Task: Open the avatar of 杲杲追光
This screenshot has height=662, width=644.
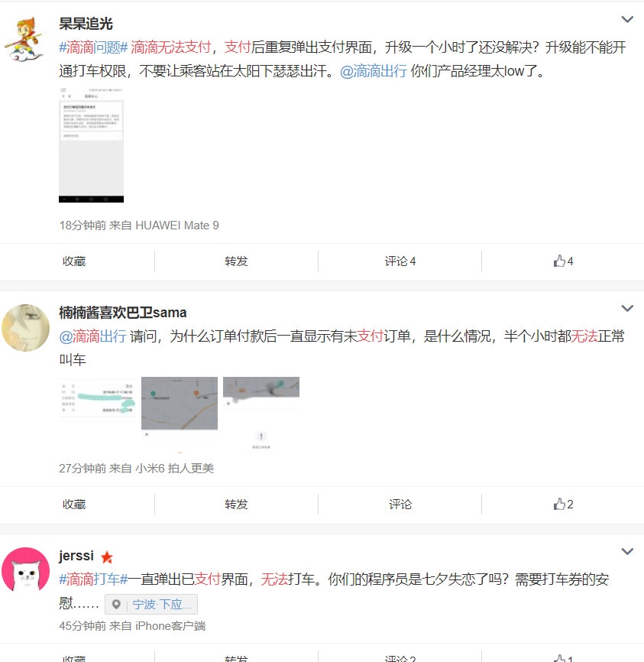Action: pyautogui.click(x=24, y=40)
